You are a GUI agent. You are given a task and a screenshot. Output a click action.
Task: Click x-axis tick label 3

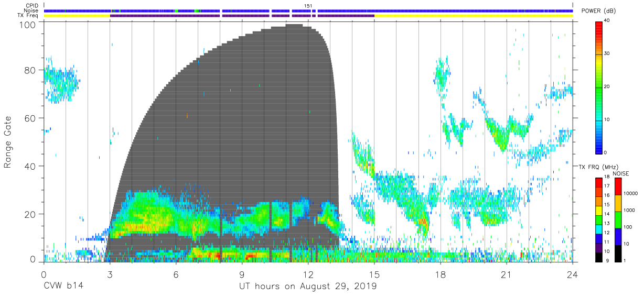(110, 274)
